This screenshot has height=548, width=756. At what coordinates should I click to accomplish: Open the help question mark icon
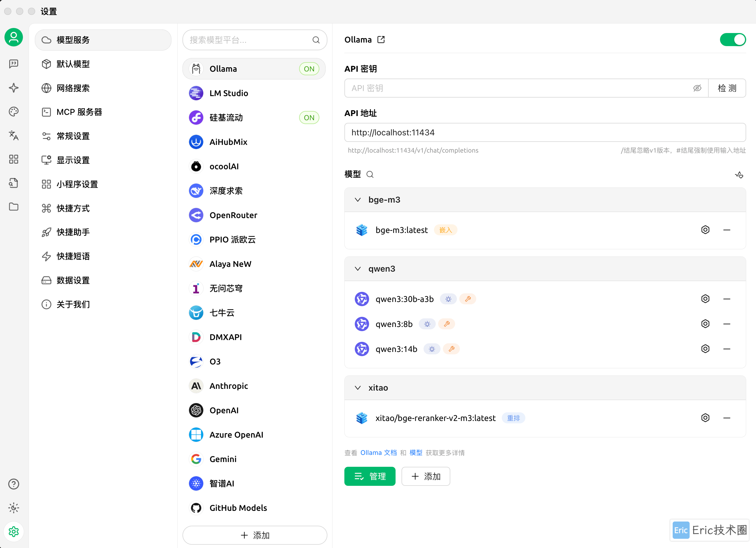(14, 484)
